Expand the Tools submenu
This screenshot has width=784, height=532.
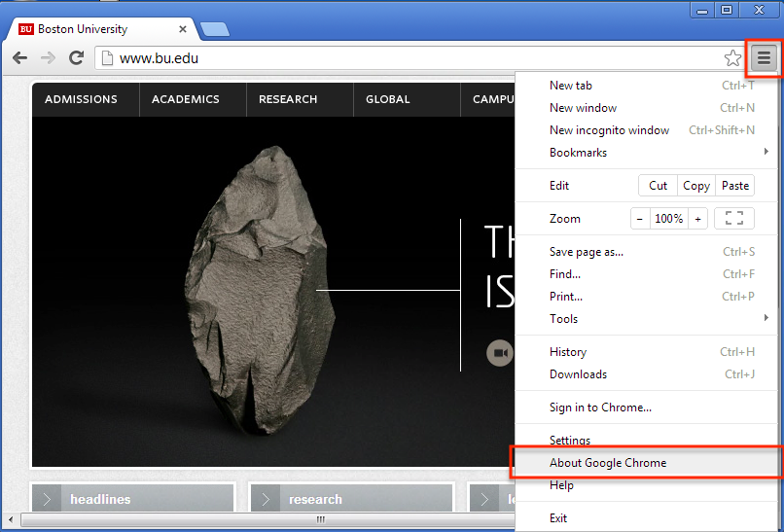click(x=766, y=318)
